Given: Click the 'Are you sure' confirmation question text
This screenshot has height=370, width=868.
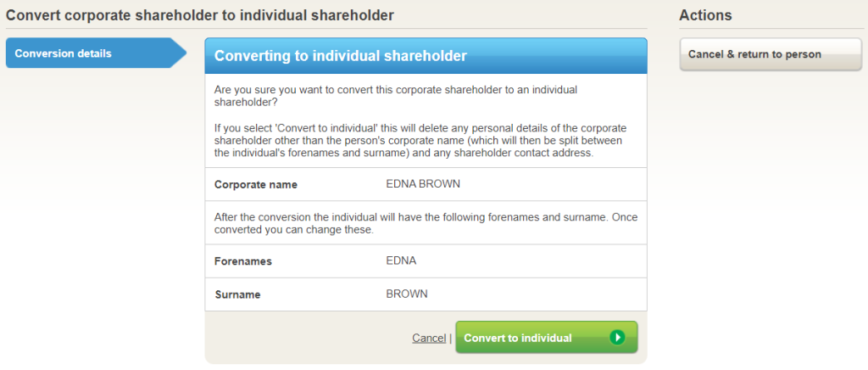Looking at the screenshot, I should [397, 95].
